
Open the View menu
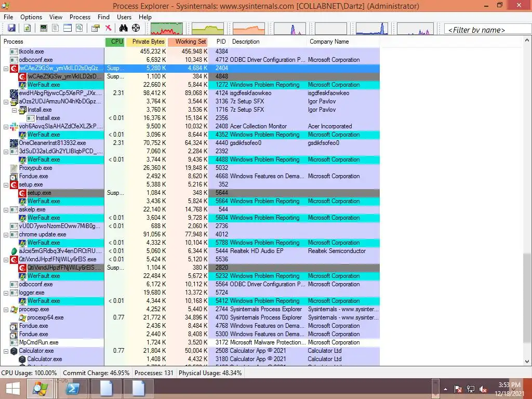pos(56,17)
